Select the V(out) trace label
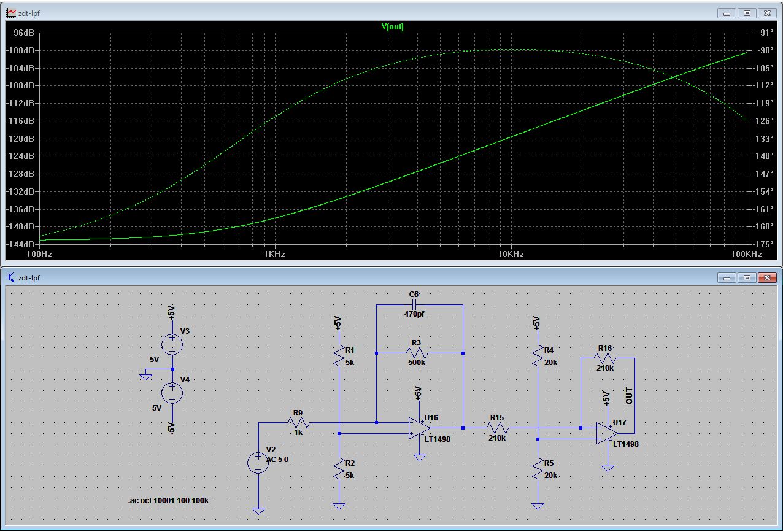783x532 pixels. (392, 26)
